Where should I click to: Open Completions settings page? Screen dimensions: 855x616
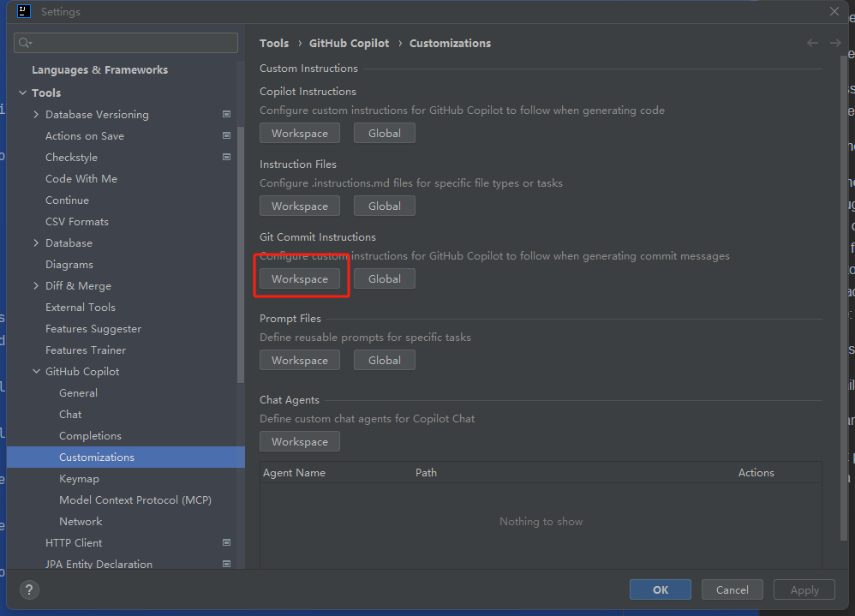tap(90, 435)
